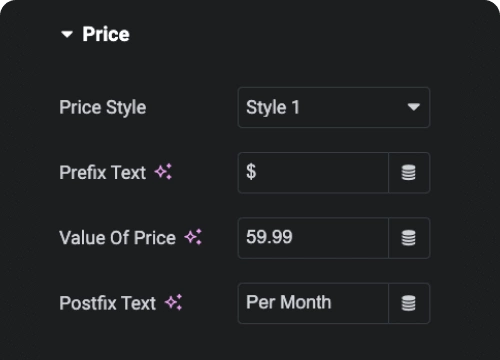The image size is (500, 360).
Task: Open AI sparkle for Prefix Text
Action: [x=163, y=172]
